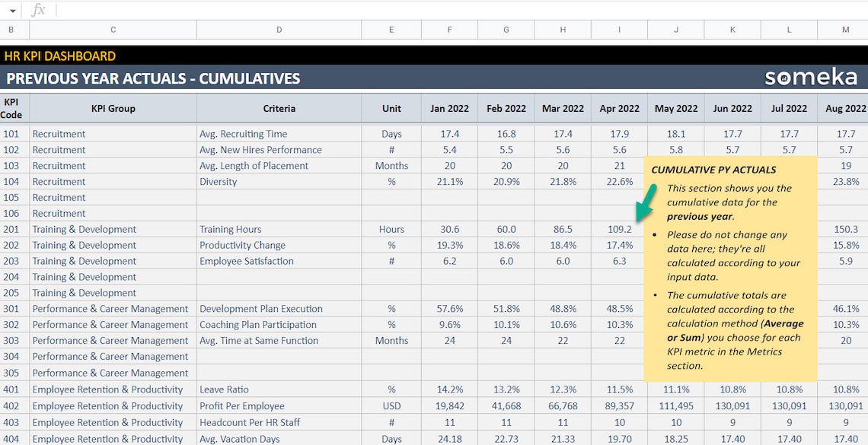
Task: Select column header M
Action: pos(844,30)
